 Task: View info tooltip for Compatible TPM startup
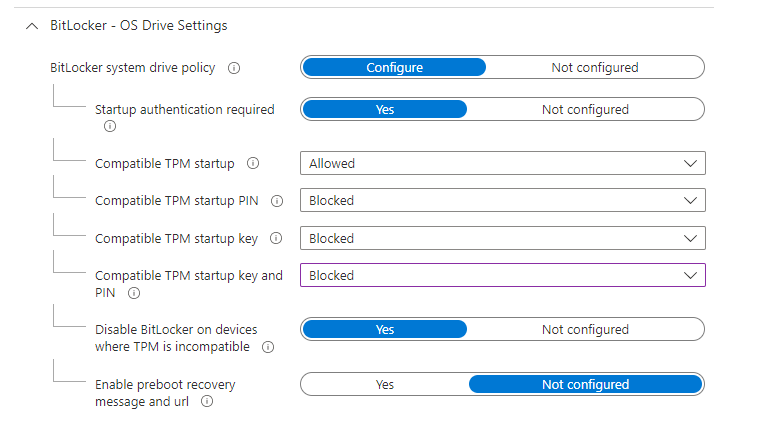click(x=253, y=163)
